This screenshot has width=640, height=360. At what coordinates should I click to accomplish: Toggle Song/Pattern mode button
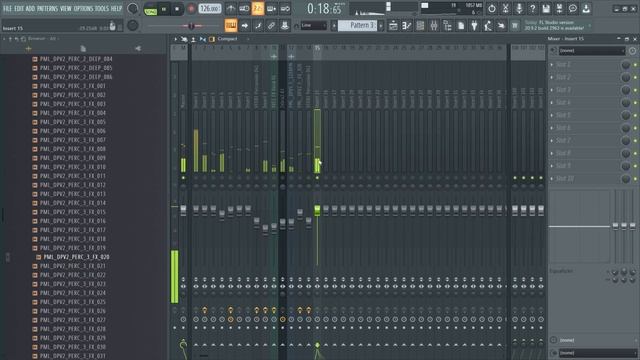[151, 9]
